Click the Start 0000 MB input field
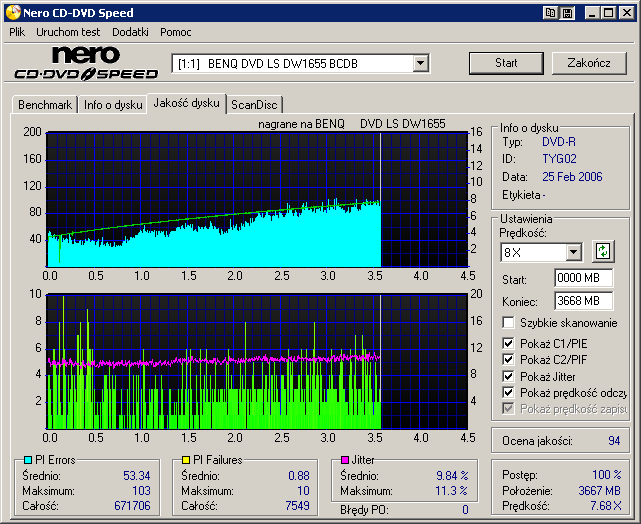Image resolution: width=641 pixels, height=524 pixels. (x=583, y=278)
